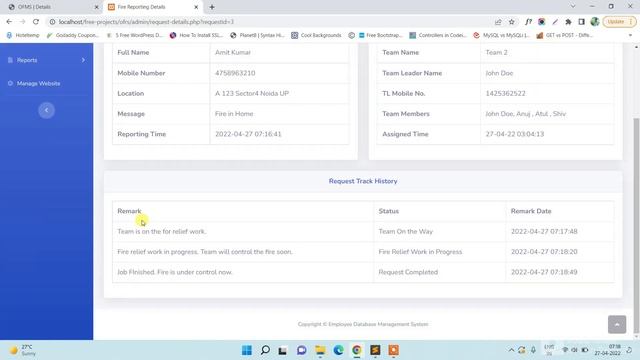Open the How To Install SSL bookmark
Screen dimensions: 640x360
click(197, 36)
